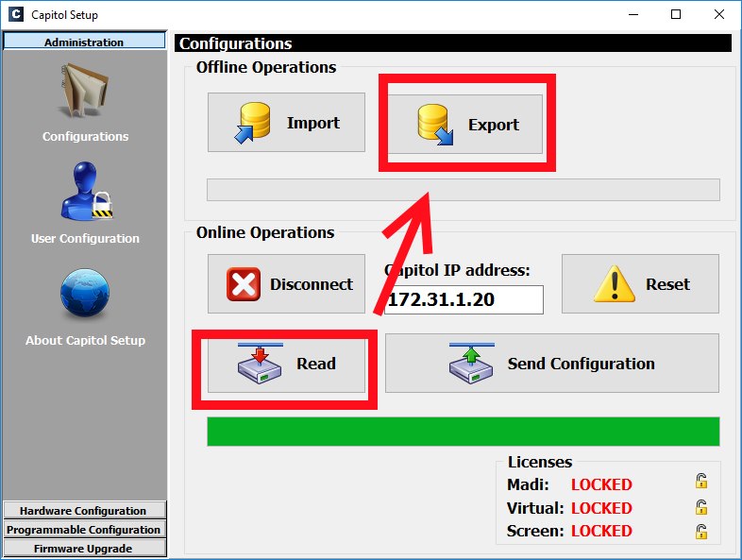Click the Madi LOCKED status text
742x560 pixels.
[601, 484]
